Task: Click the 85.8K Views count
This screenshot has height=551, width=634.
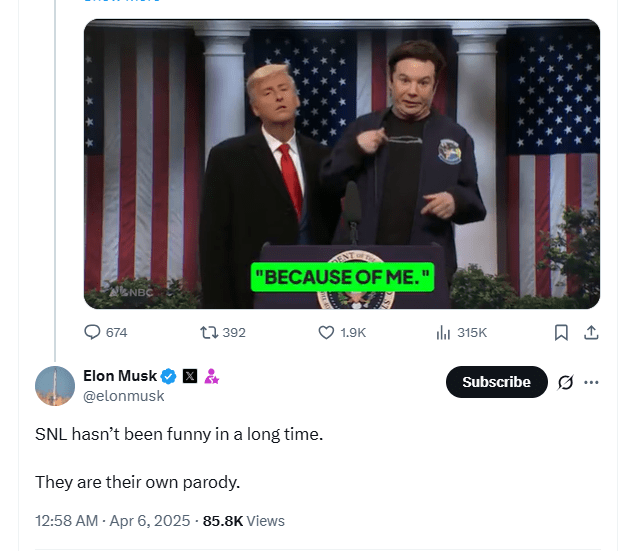Action: coord(243,521)
